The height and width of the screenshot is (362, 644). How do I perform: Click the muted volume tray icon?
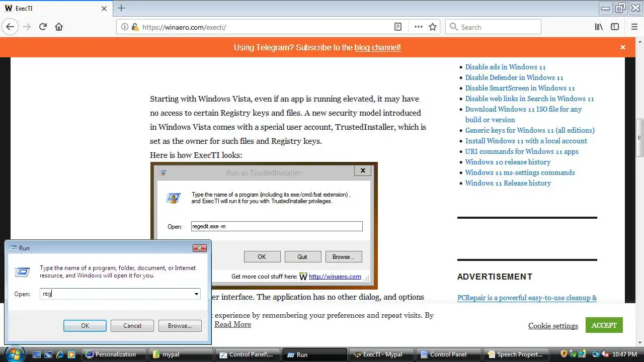pos(605,354)
